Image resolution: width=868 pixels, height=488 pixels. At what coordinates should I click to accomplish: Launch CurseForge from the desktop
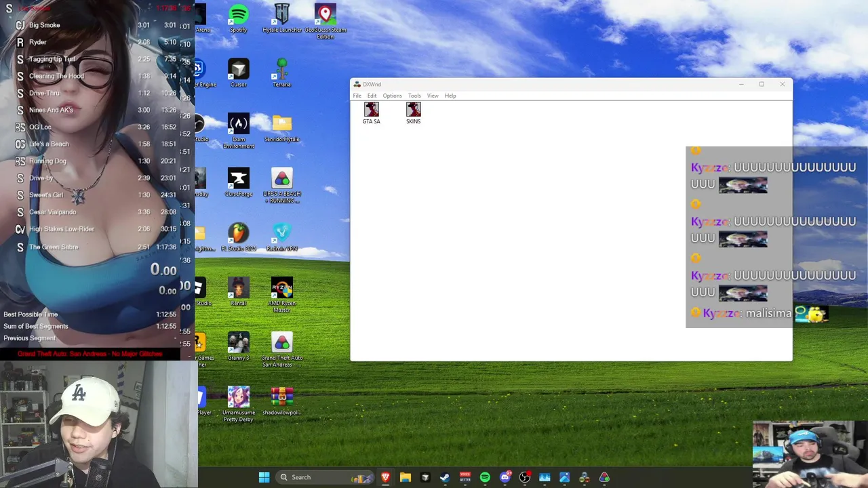238,182
